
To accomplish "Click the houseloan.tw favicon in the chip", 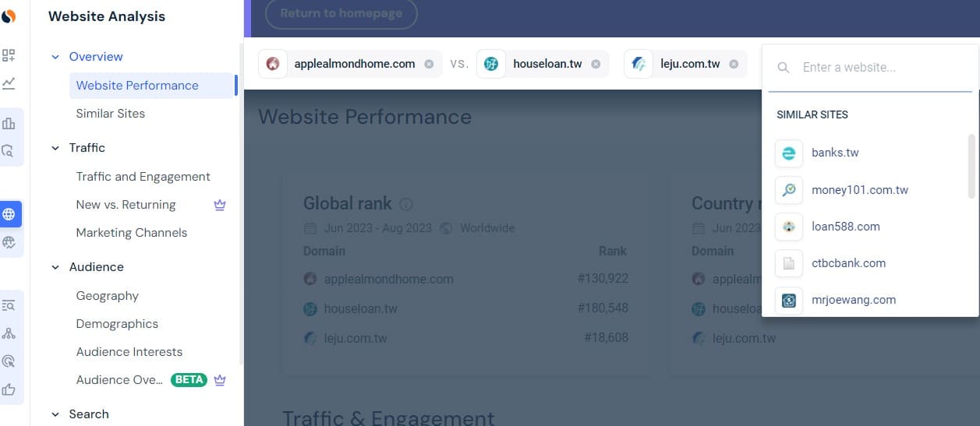I will [x=491, y=64].
